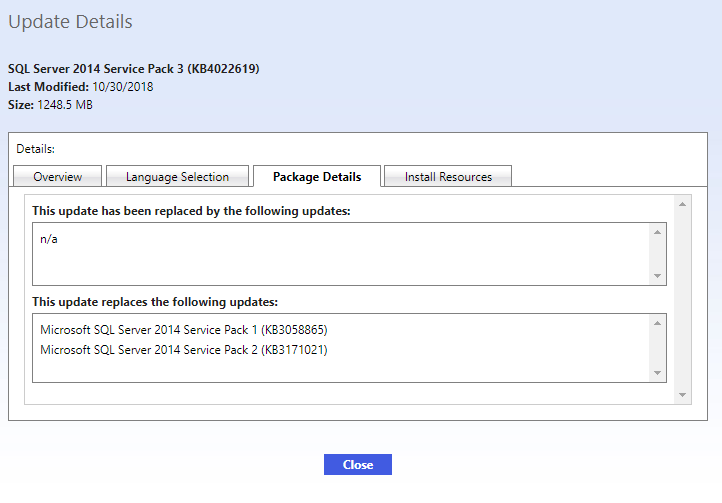Click the 'Details:' label

point(35,149)
